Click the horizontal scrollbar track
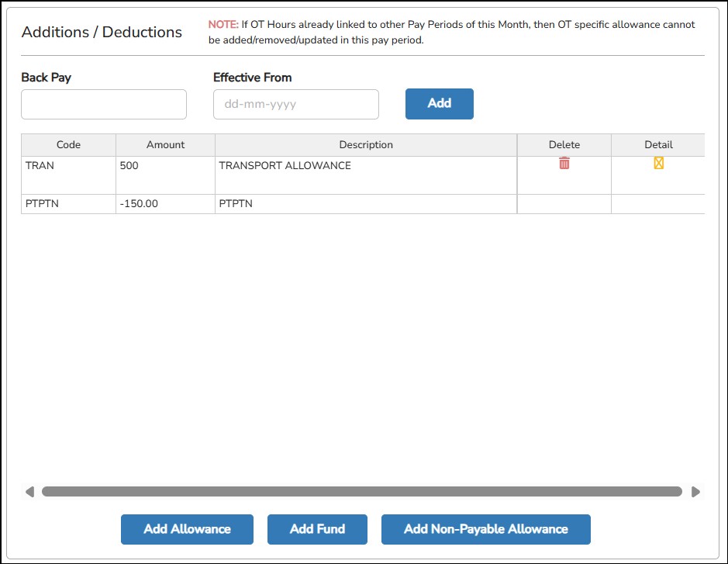Screen dimensions: 728x564 tap(361, 491)
